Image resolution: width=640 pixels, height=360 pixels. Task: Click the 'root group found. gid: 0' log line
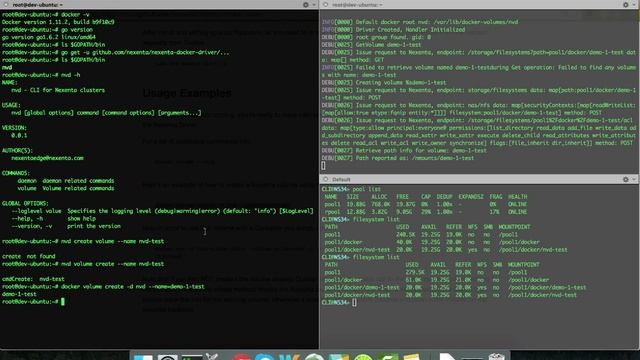click(376, 37)
